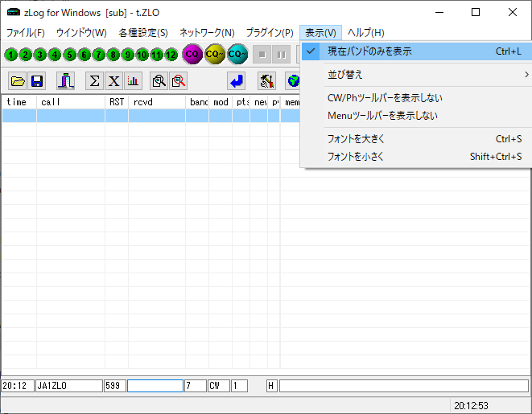532x414 pixels.
Task: Click the stop CW playback button
Action: (262, 55)
